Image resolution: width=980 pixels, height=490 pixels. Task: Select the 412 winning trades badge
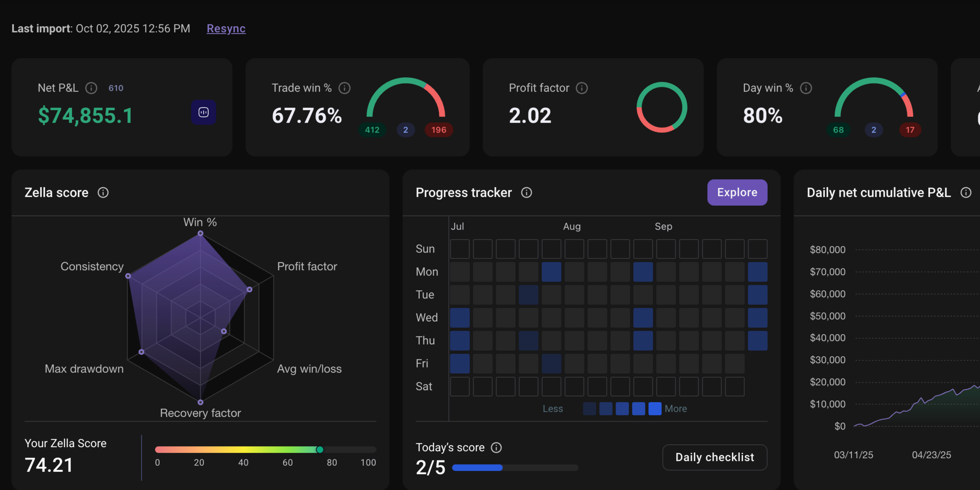(x=372, y=130)
